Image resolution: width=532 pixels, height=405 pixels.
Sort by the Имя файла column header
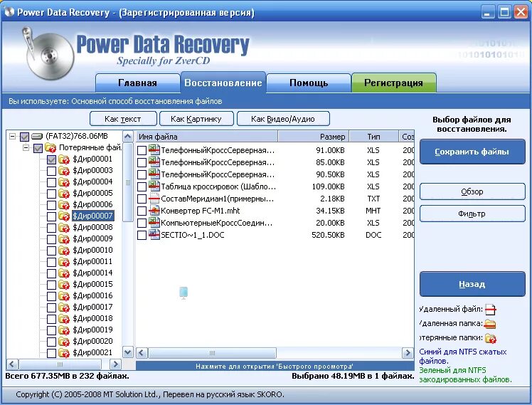coord(207,137)
